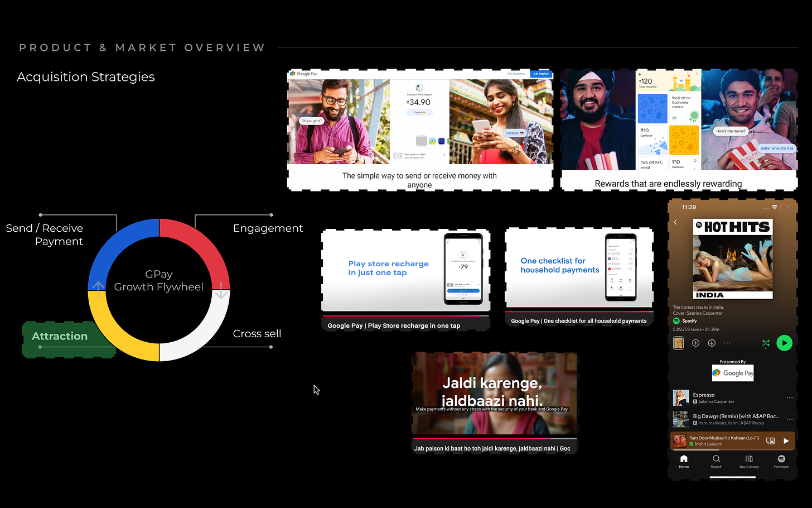Click the Play Store recharge video progress bar
The height and width of the screenshot is (508, 812).
[405, 315]
